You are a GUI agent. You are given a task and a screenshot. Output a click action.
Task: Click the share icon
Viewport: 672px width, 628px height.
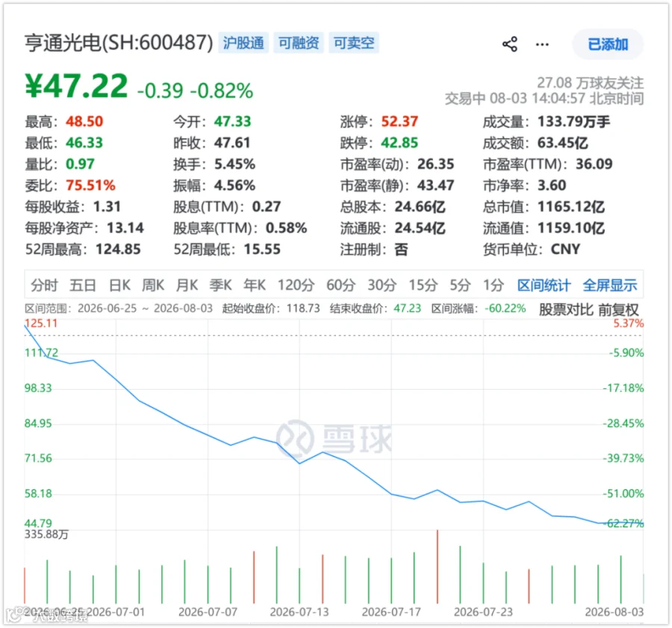[509, 44]
